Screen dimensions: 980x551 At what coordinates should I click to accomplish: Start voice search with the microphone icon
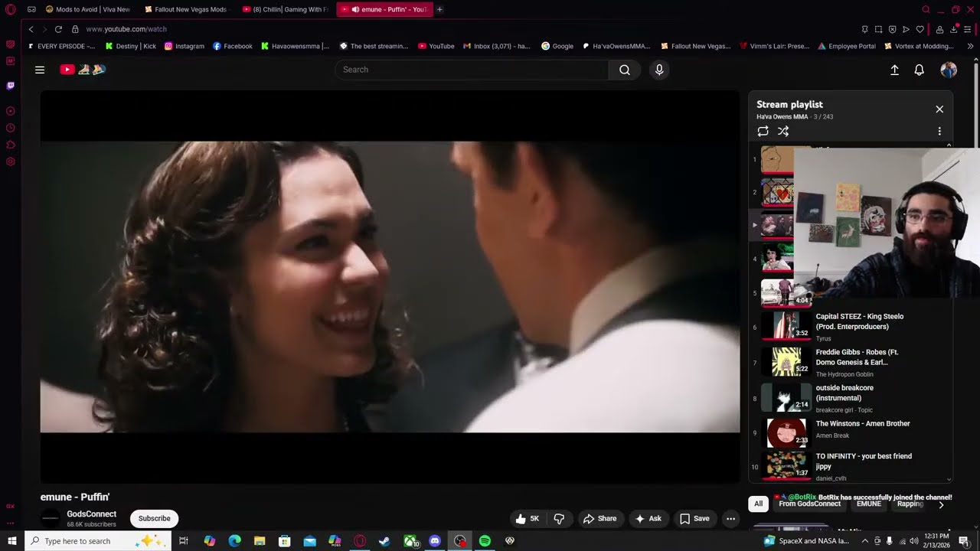[x=659, y=70]
